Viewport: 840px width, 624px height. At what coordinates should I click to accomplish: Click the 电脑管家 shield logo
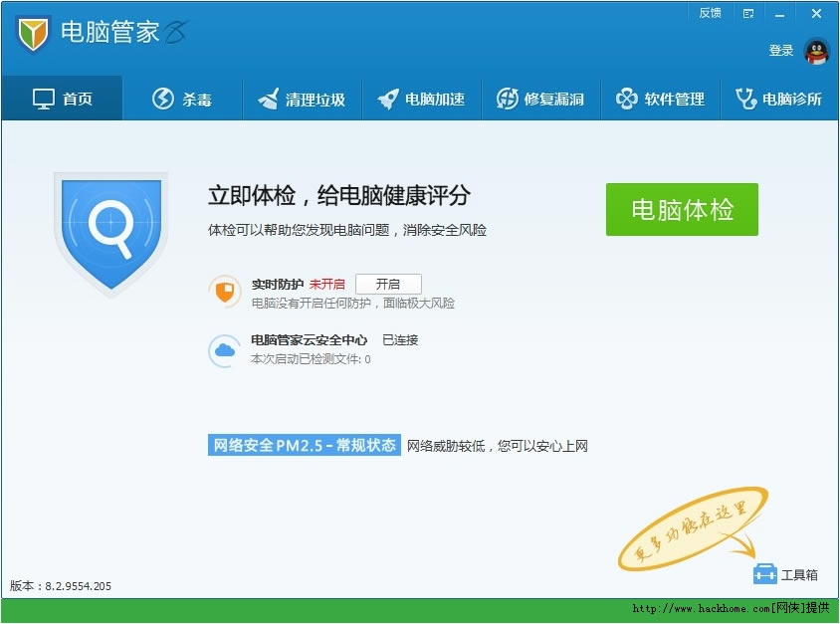point(33,34)
